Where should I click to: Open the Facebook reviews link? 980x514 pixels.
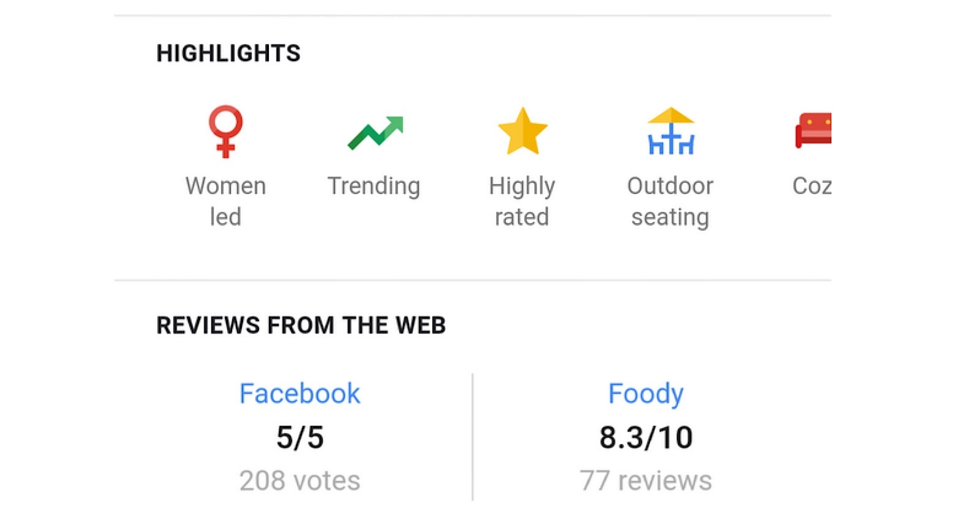tap(300, 393)
